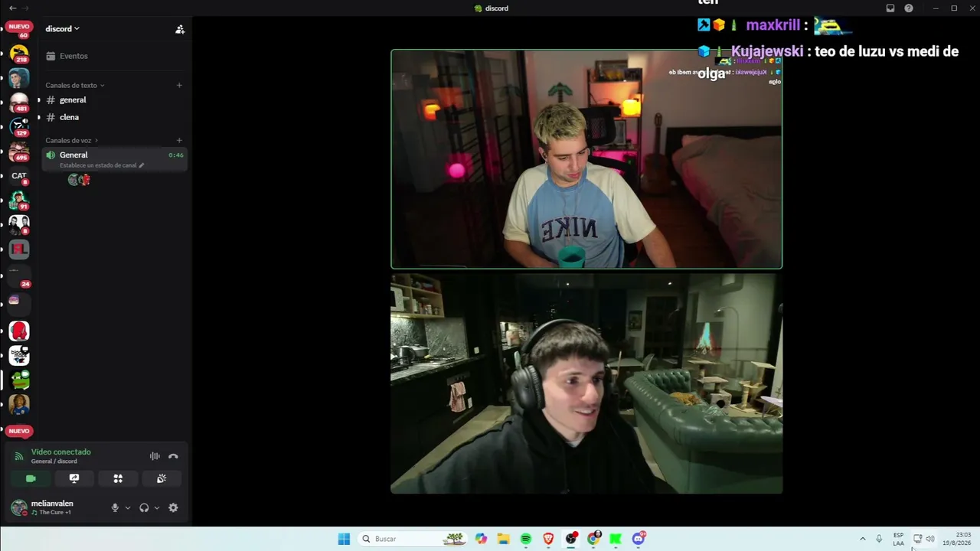Select the General voice channel
Viewport: 980px width, 551px height.
click(x=115, y=158)
